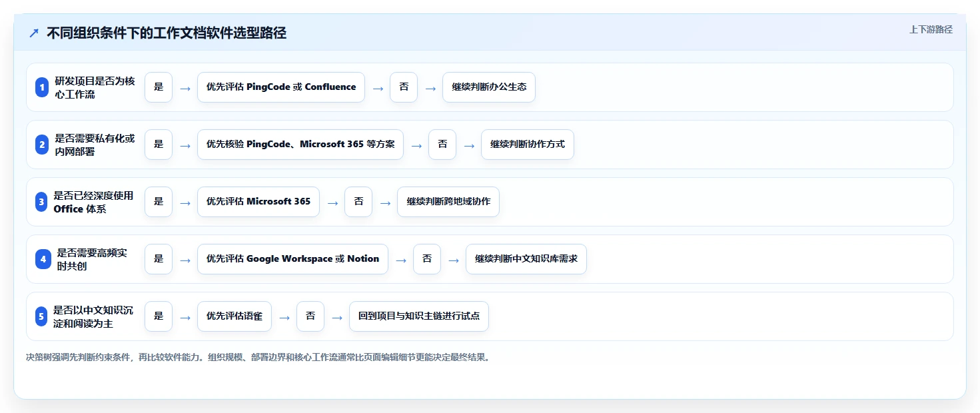The width and height of the screenshot is (980, 413).
Task: Click the number 3 badge
Action: (x=41, y=202)
